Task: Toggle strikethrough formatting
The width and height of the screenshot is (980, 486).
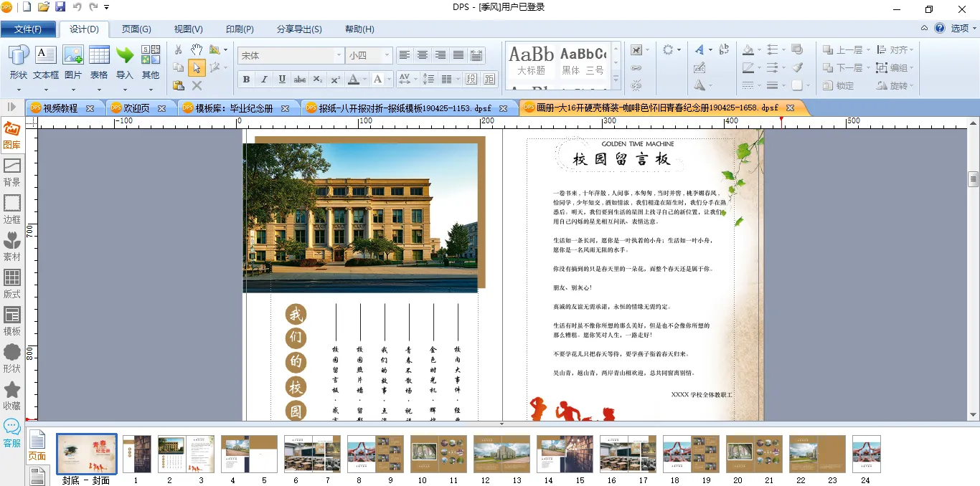Action: pyautogui.click(x=300, y=79)
